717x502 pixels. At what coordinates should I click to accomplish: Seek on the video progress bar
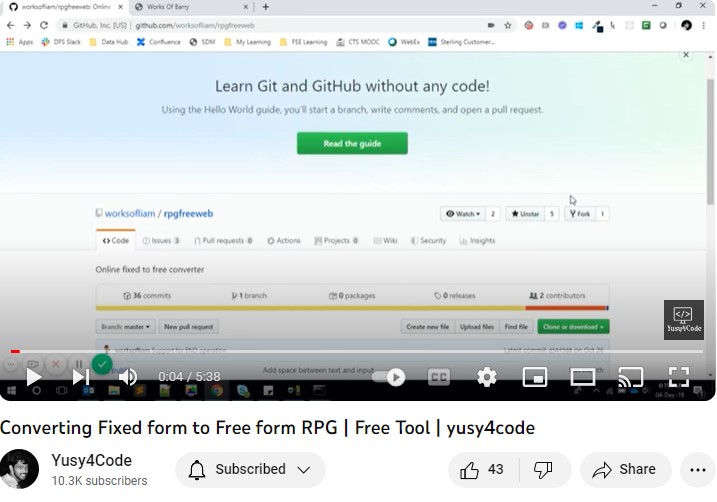[x=357, y=352]
